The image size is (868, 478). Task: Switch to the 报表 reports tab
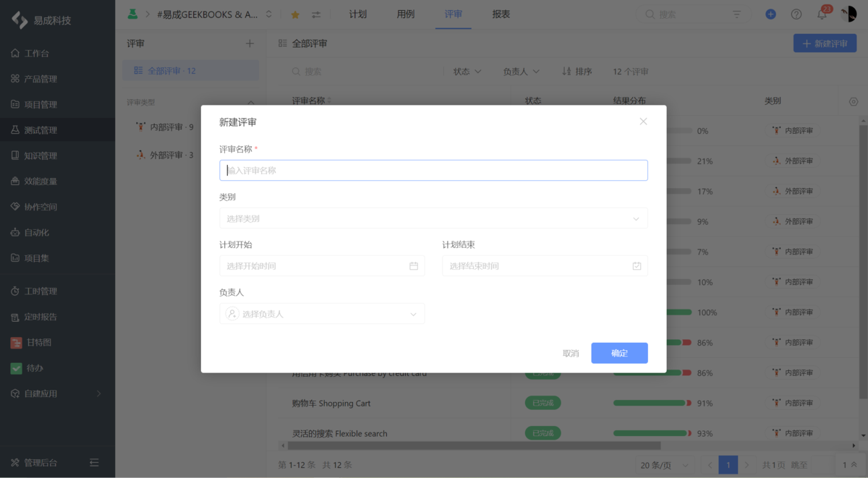501,13
